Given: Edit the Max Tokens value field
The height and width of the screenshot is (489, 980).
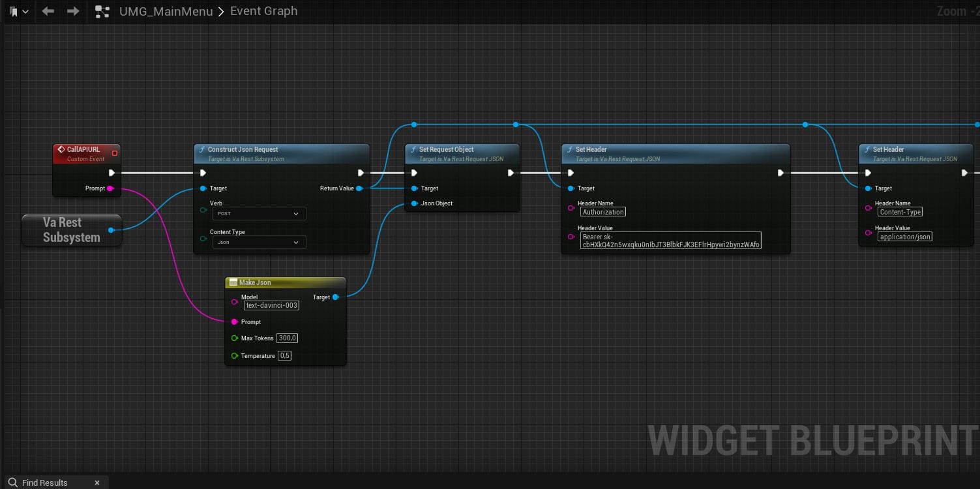Looking at the screenshot, I should click(x=288, y=338).
